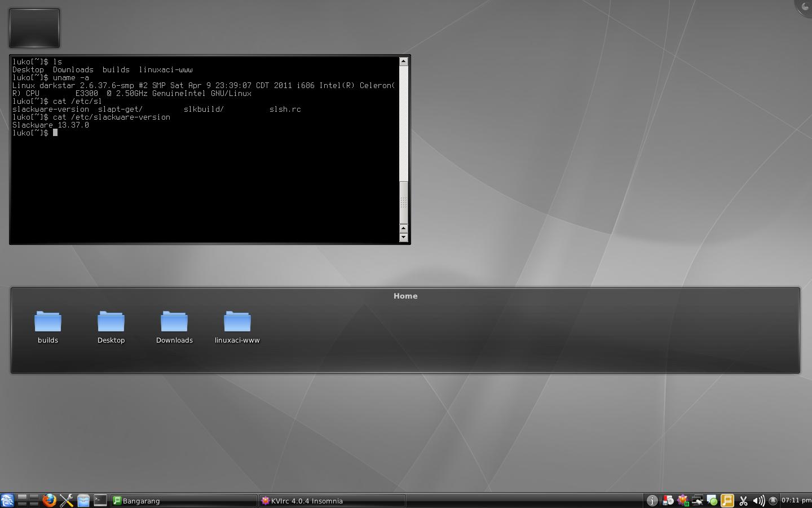
Task: Open the file manager panel icon
Action: (83, 500)
